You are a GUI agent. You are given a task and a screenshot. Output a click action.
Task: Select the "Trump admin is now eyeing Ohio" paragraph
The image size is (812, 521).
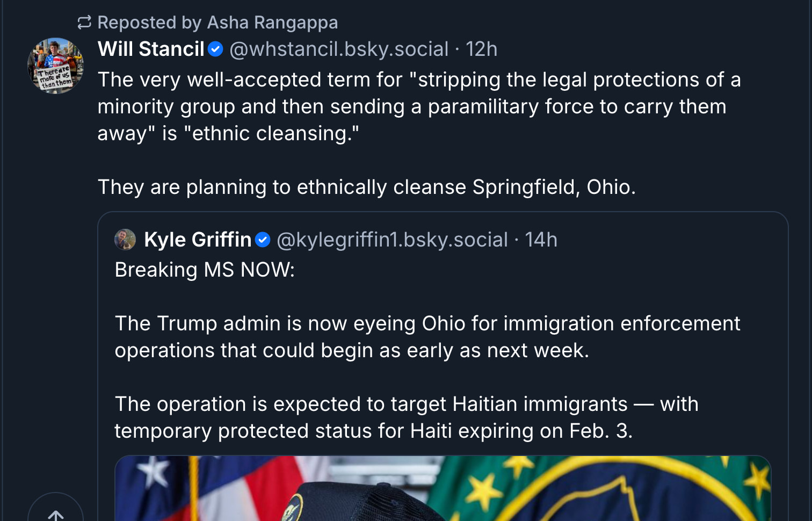427,337
